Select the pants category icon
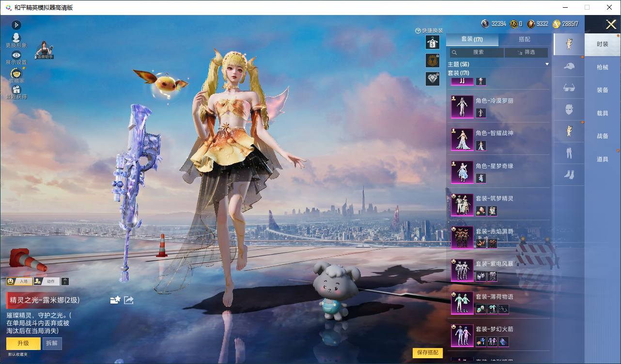The image size is (621, 364). click(x=569, y=153)
